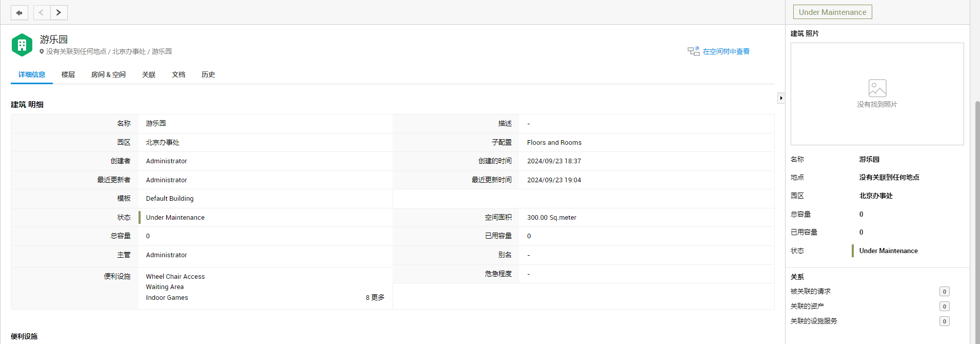This screenshot has width=980, height=344.
Task: Click the green building icon
Action: pyautogui.click(x=22, y=45)
